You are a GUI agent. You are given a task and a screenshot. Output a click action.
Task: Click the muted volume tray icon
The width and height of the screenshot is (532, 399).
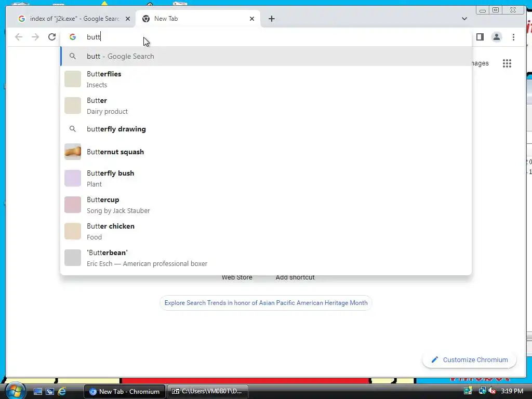point(493,391)
